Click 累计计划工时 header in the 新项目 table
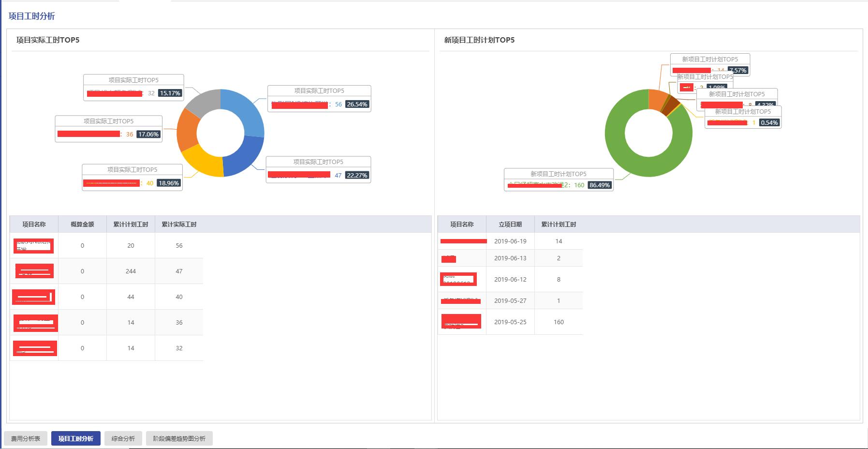The image size is (868, 449). [x=559, y=224]
